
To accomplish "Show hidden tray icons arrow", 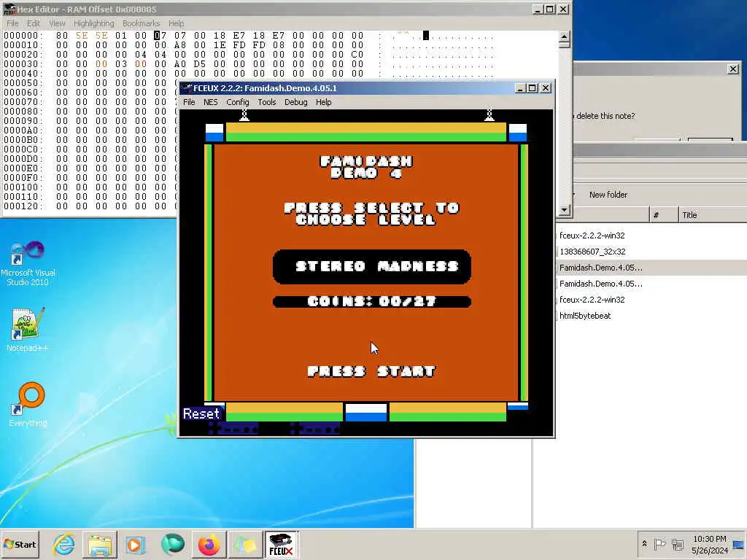I will (x=645, y=544).
